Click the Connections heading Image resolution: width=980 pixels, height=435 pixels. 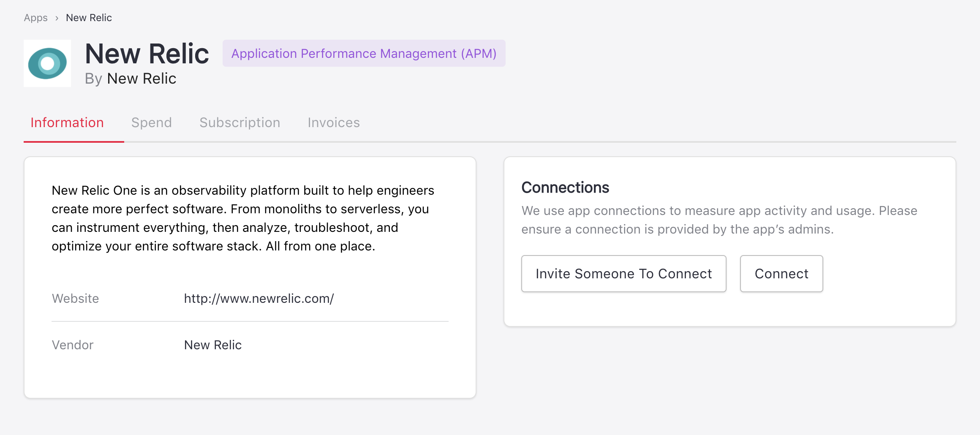click(565, 188)
